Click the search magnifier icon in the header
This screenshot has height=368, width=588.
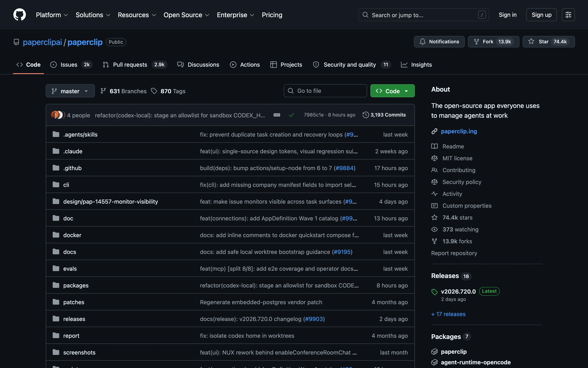(x=365, y=15)
